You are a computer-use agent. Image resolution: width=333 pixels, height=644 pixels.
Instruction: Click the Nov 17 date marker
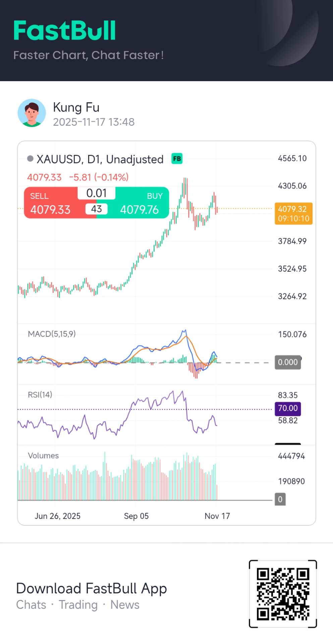[217, 516]
